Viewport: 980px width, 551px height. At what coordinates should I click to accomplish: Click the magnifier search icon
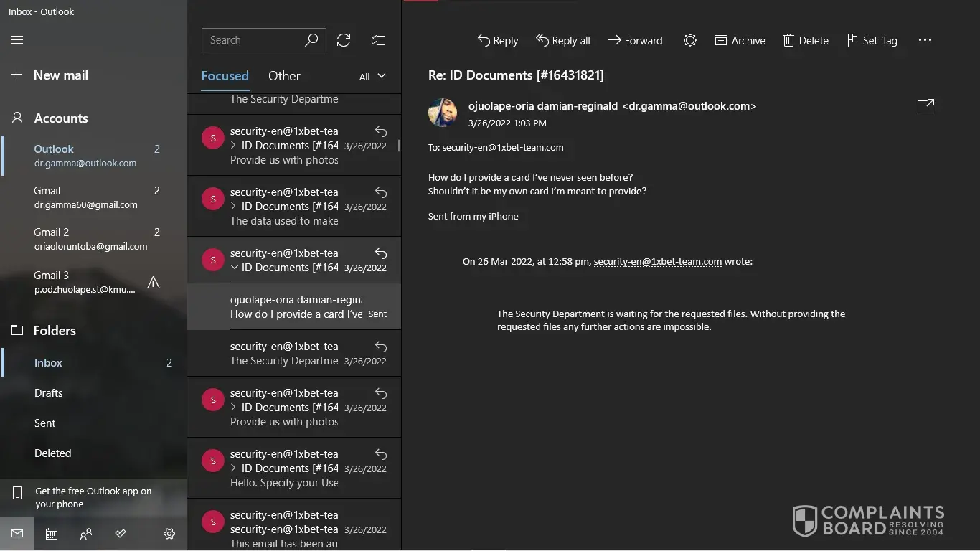(311, 40)
